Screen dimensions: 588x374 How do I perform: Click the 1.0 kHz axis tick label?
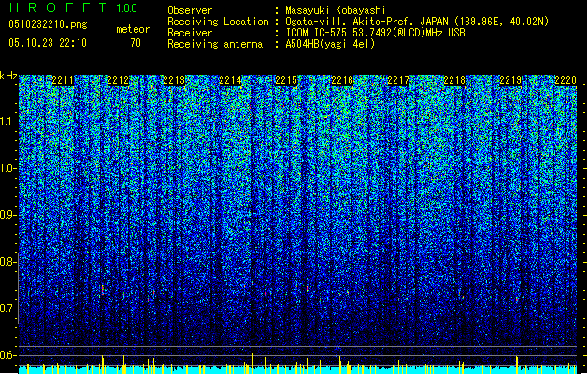[7, 168]
